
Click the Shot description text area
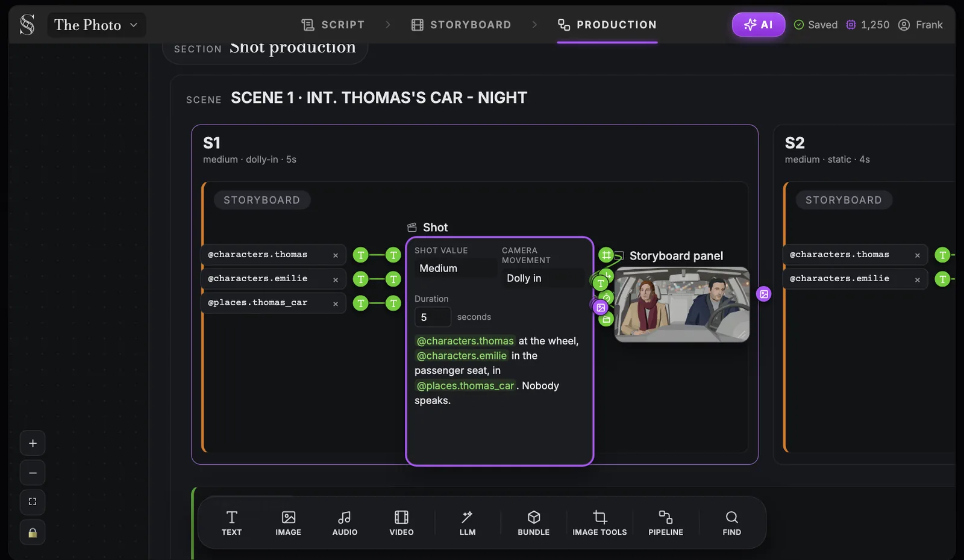(x=498, y=370)
